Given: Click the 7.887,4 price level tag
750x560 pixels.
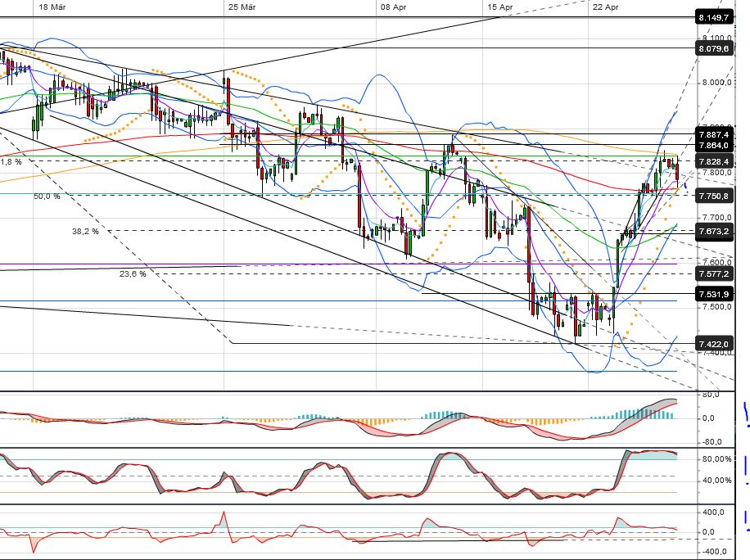Looking at the screenshot, I should click(x=714, y=134).
